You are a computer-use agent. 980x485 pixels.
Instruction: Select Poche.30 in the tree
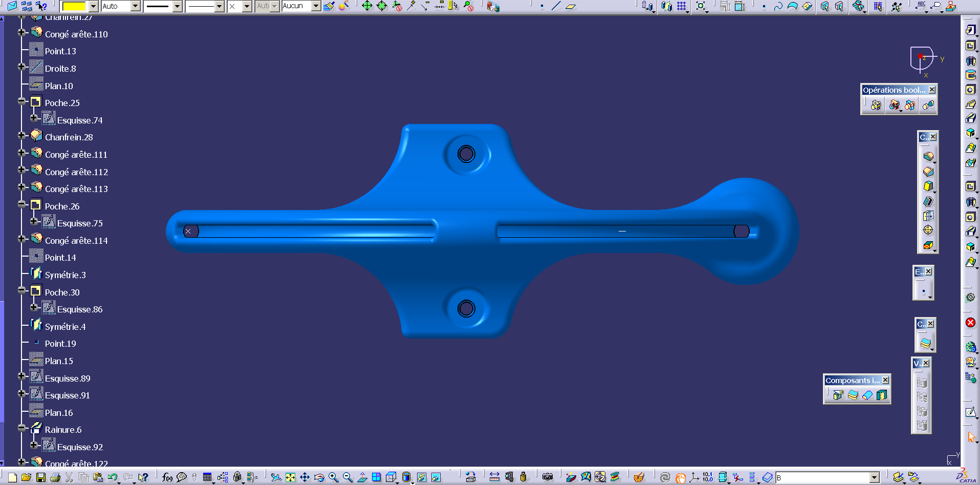pos(62,292)
